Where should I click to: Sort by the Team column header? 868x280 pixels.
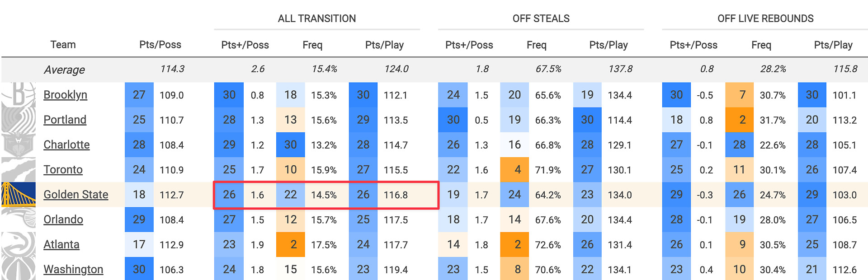(63, 45)
